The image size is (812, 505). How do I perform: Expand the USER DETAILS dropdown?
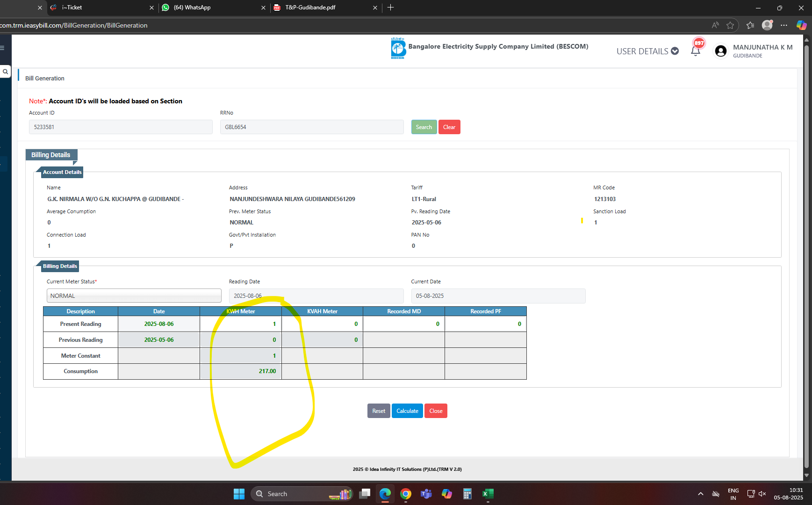pos(647,51)
